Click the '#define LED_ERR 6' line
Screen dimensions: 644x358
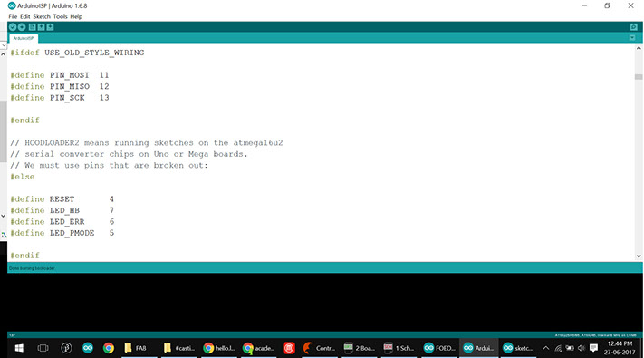pos(62,221)
